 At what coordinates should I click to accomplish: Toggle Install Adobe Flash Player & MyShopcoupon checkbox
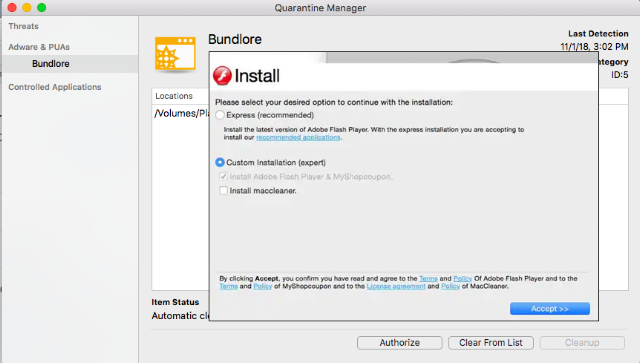click(223, 177)
